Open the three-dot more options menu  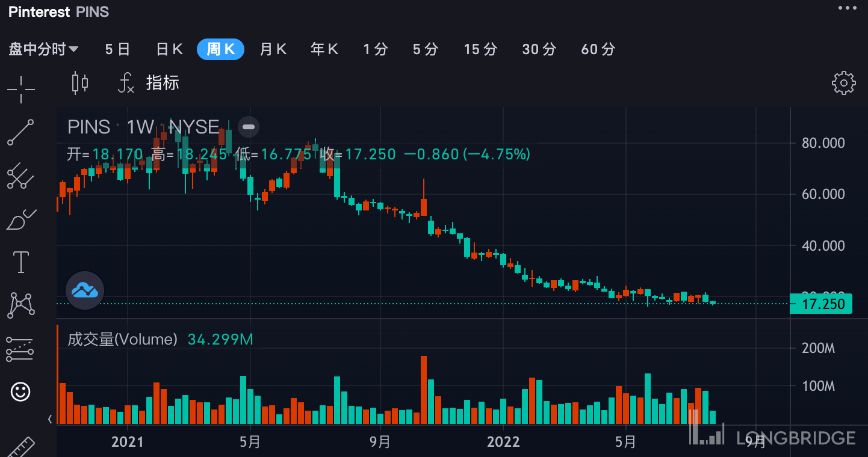[x=847, y=8]
